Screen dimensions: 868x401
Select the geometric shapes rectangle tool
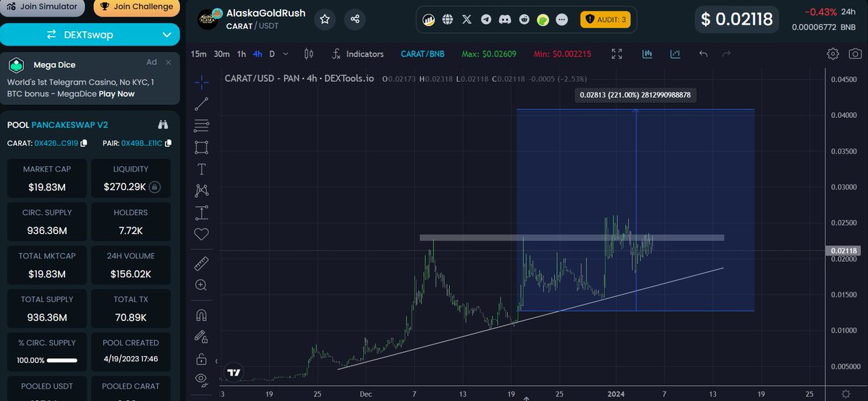pyautogui.click(x=202, y=147)
